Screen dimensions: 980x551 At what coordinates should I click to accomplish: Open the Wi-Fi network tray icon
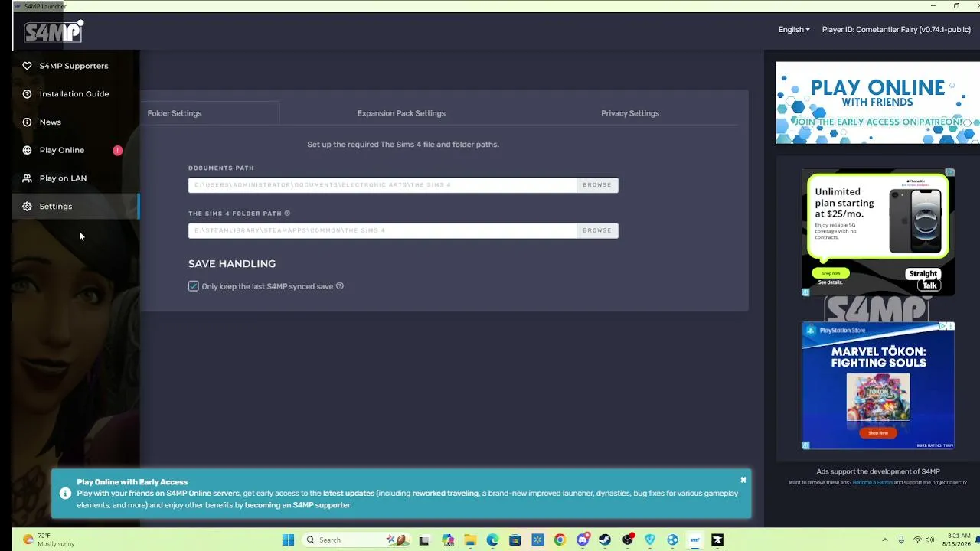[x=917, y=540]
